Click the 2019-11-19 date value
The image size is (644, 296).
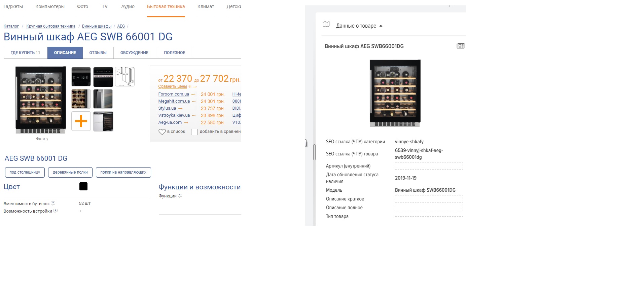click(405, 178)
